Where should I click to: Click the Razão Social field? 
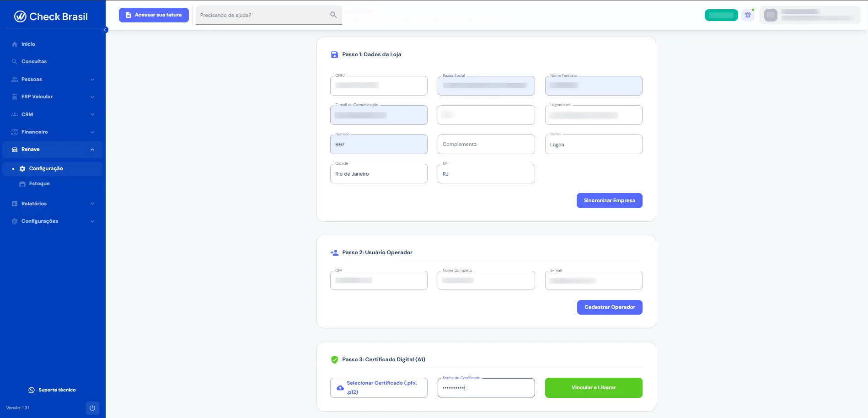pyautogui.click(x=486, y=86)
